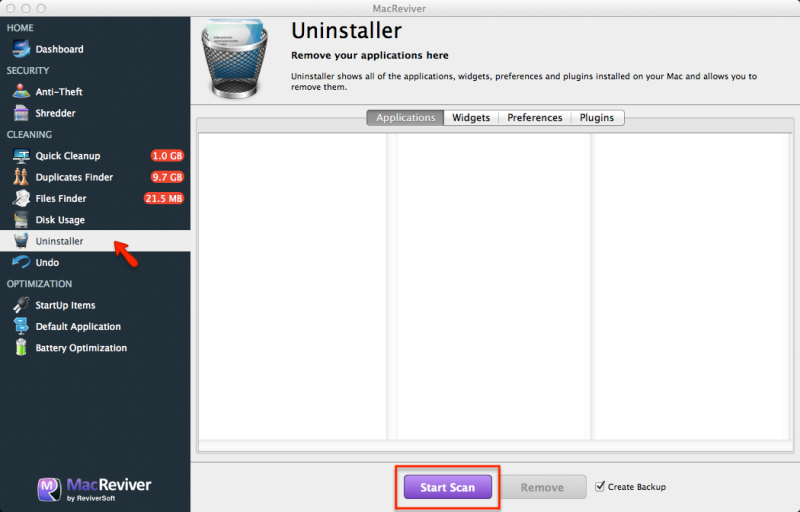
Task: Open the StartUp Items icon
Action: [21, 305]
